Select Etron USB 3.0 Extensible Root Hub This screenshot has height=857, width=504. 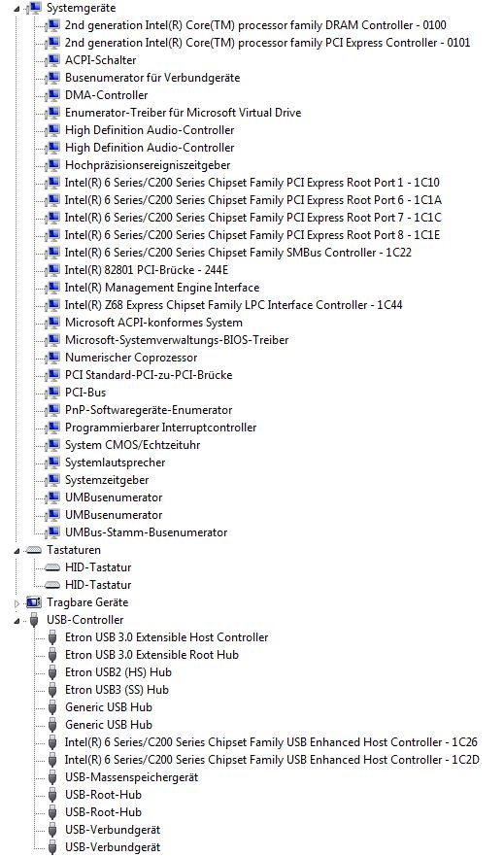pyautogui.click(x=151, y=655)
